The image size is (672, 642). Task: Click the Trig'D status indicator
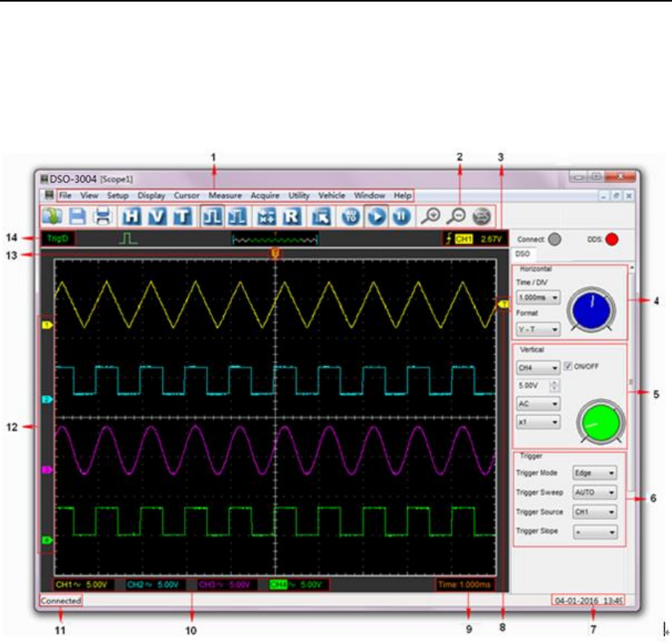coord(58,238)
